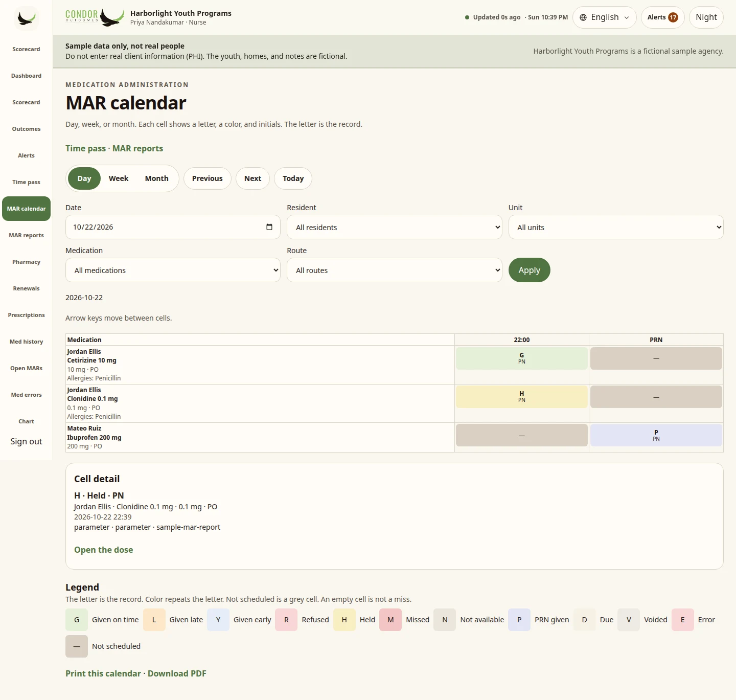Click the Condor Outcomes logo in header

pyautogui.click(x=95, y=17)
